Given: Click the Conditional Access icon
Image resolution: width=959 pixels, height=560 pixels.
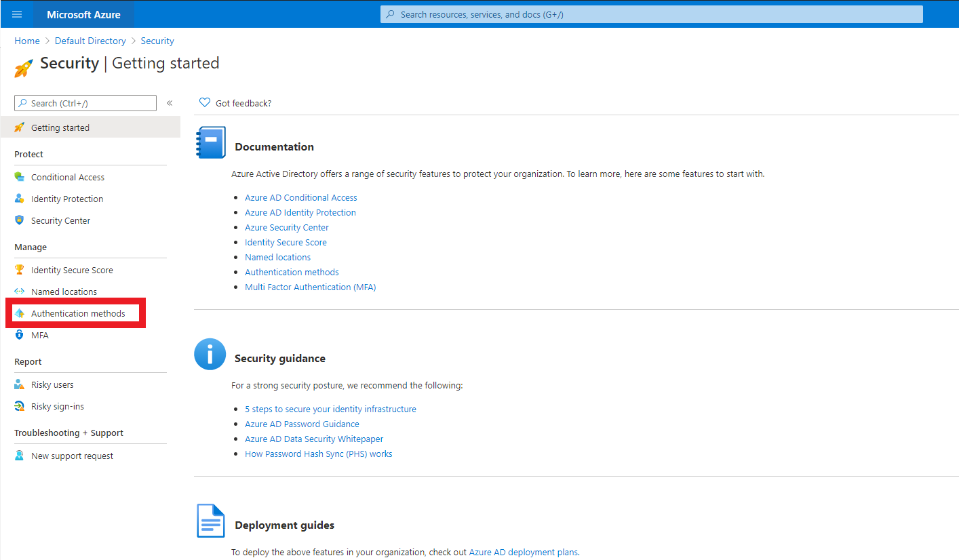Looking at the screenshot, I should (20, 177).
